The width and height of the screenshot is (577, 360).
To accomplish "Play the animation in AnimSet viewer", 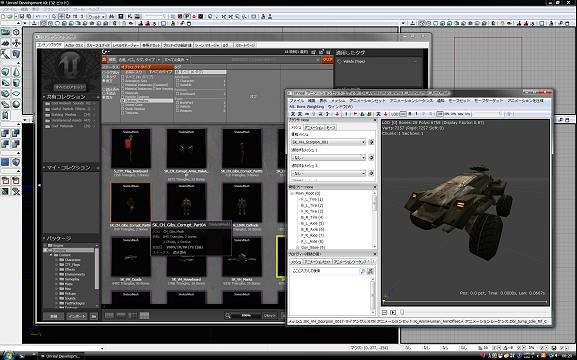I will (393, 312).
